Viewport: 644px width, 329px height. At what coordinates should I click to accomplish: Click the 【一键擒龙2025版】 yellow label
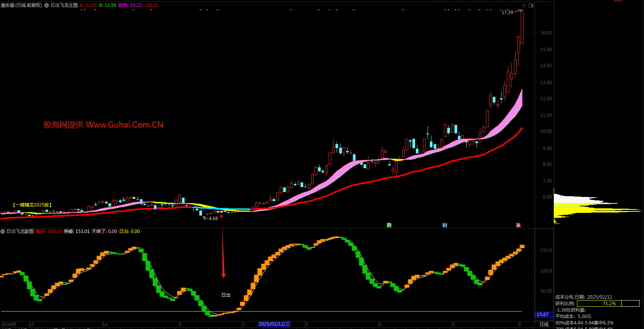[x=32, y=205]
